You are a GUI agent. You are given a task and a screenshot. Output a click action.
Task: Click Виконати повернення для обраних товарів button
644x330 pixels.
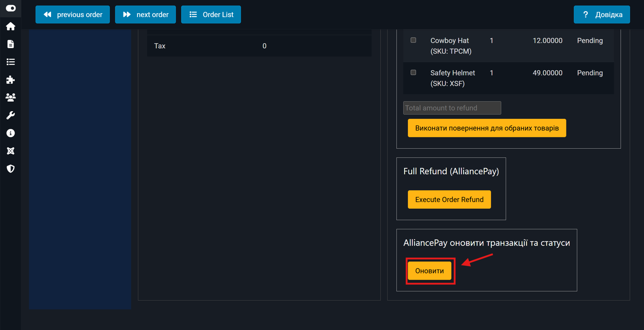[x=487, y=128]
